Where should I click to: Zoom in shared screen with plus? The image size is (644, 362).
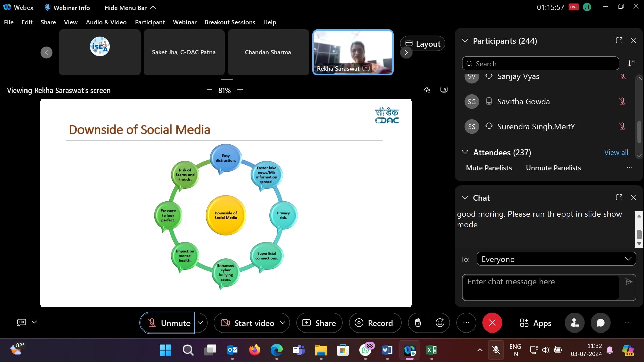click(240, 90)
